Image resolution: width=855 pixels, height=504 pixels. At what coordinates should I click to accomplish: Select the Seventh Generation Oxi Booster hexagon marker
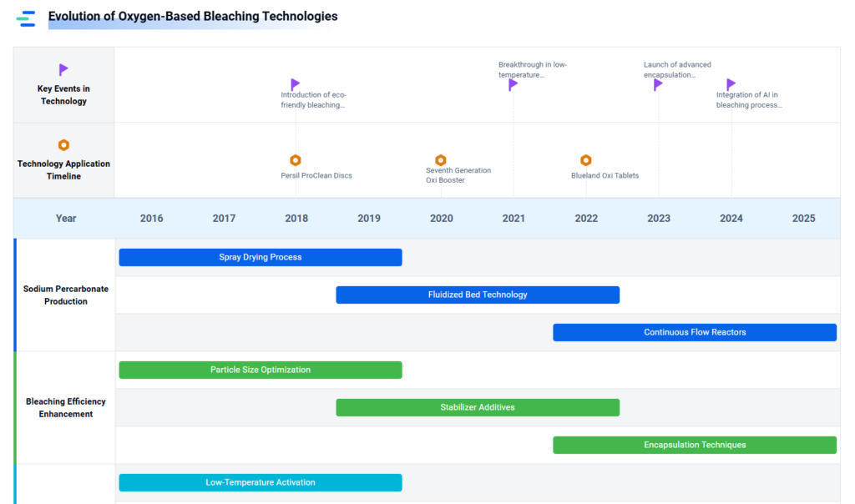click(x=441, y=160)
